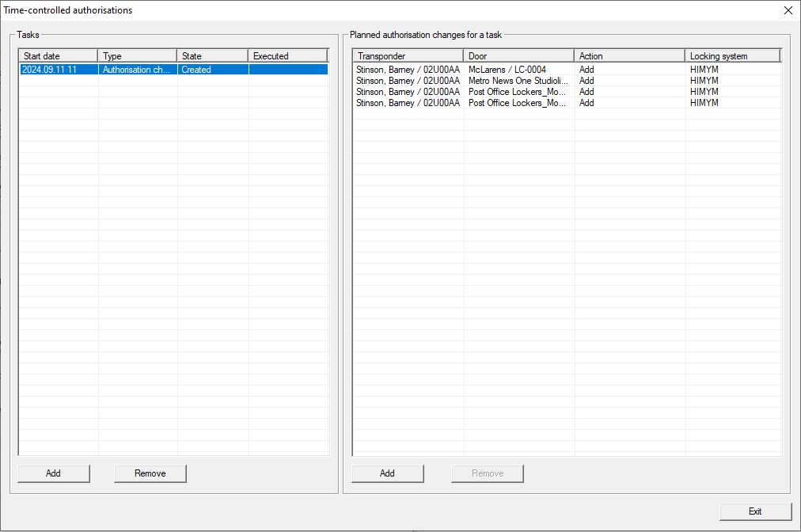801x532 pixels.
Task: Sort changes by Door column
Action: 518,56
